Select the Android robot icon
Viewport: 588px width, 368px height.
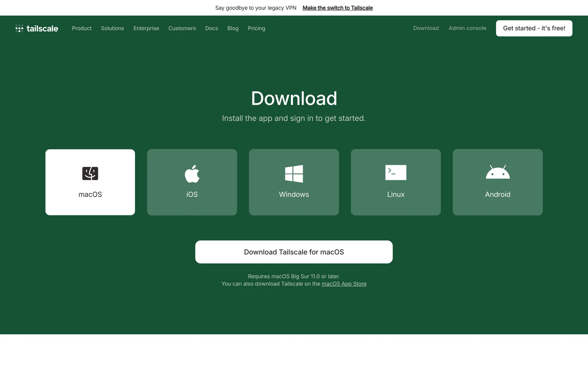(x=498, y=172)
